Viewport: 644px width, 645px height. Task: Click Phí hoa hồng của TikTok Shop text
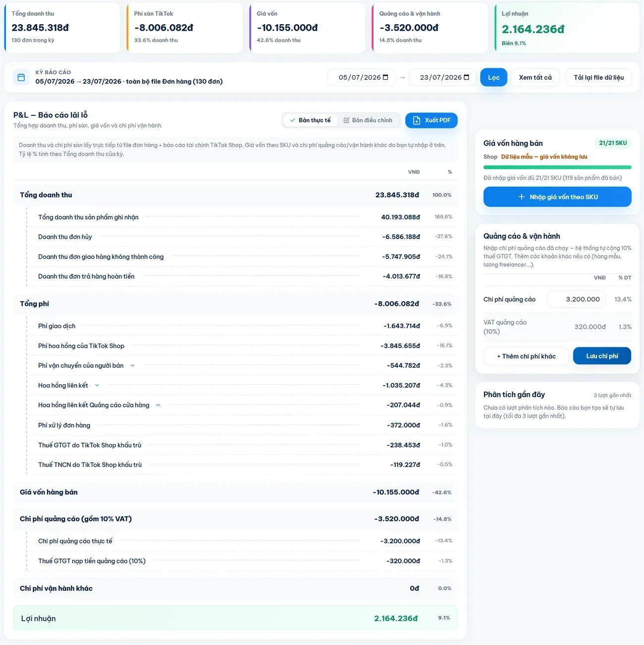tap(81, 346)
